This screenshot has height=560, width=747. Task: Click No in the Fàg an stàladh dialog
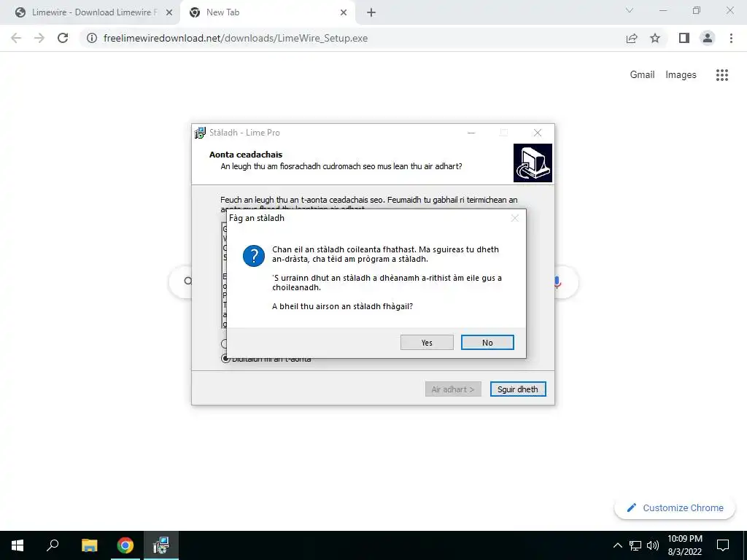(487, 343)
